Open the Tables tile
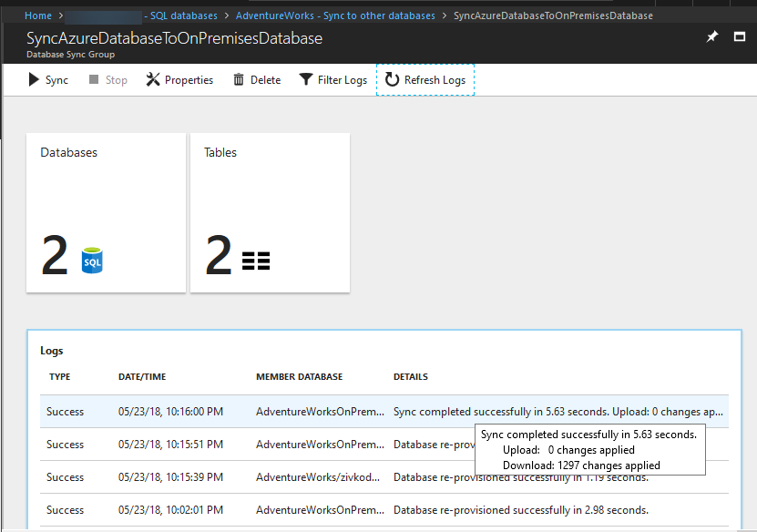757x532 pixels. pyautogui.click(x=270, y=213)
